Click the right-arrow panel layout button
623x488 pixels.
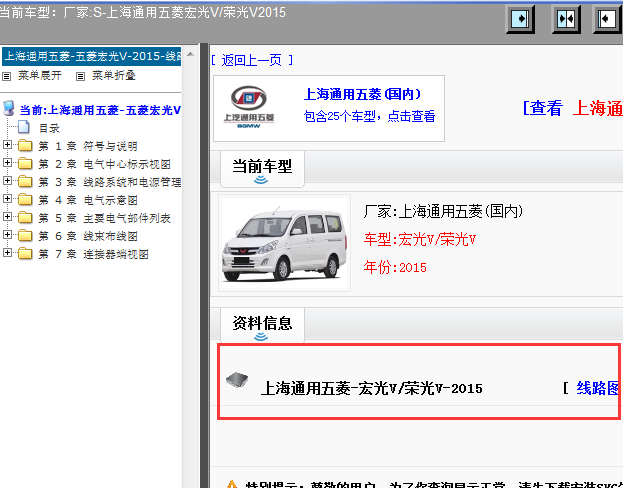(x=520, y=19)
